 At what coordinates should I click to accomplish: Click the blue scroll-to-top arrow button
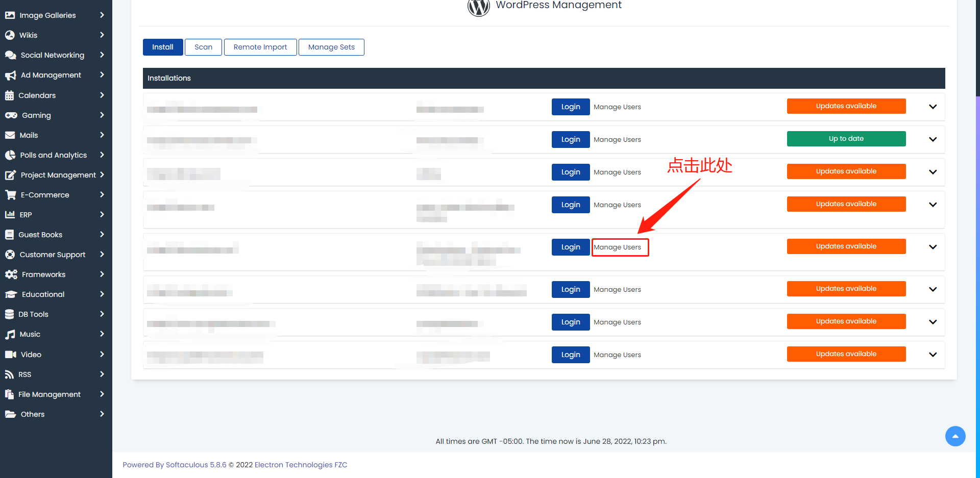[x=955, y=436]
